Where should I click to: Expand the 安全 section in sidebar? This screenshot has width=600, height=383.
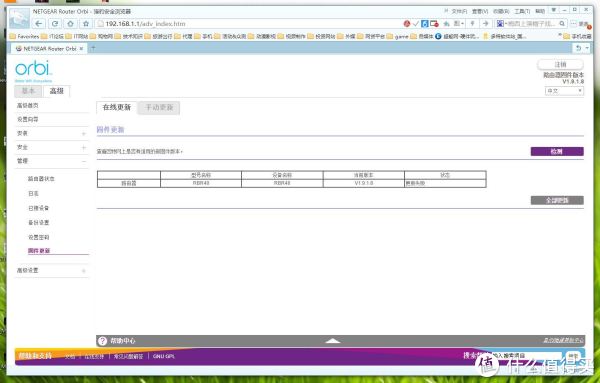point(83,147)
